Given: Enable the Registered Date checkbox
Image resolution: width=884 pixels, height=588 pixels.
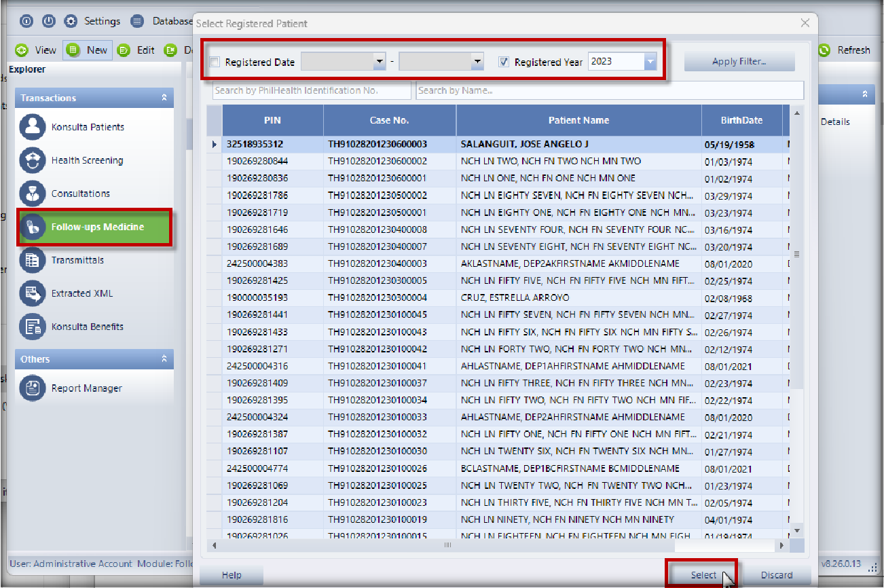Looking at the screenshot, I should [x=215, y=62].
